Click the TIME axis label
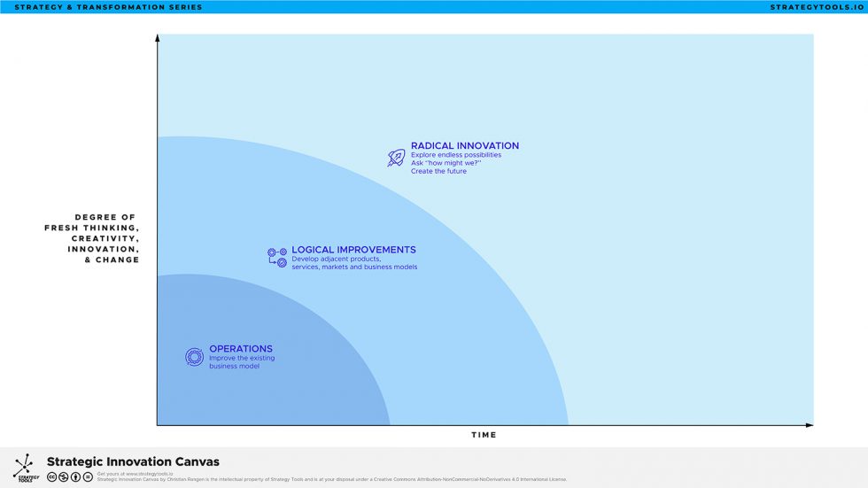Viewport: 868px width, 488px height. point(484,435)
